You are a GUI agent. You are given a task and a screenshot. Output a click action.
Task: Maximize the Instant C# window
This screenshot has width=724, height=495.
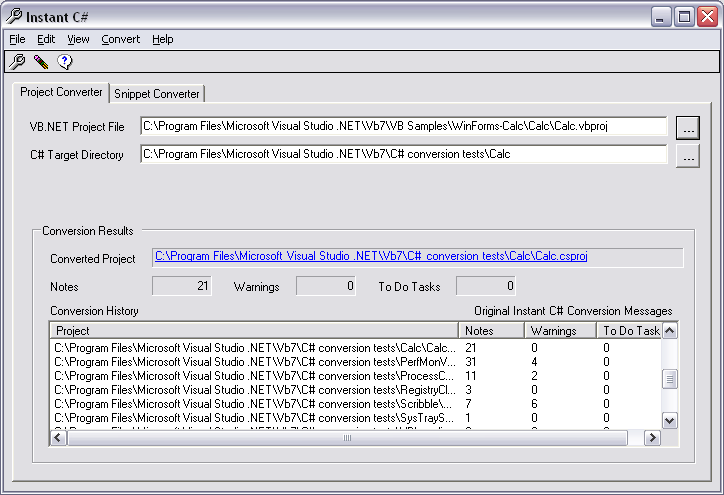[684, 17]
